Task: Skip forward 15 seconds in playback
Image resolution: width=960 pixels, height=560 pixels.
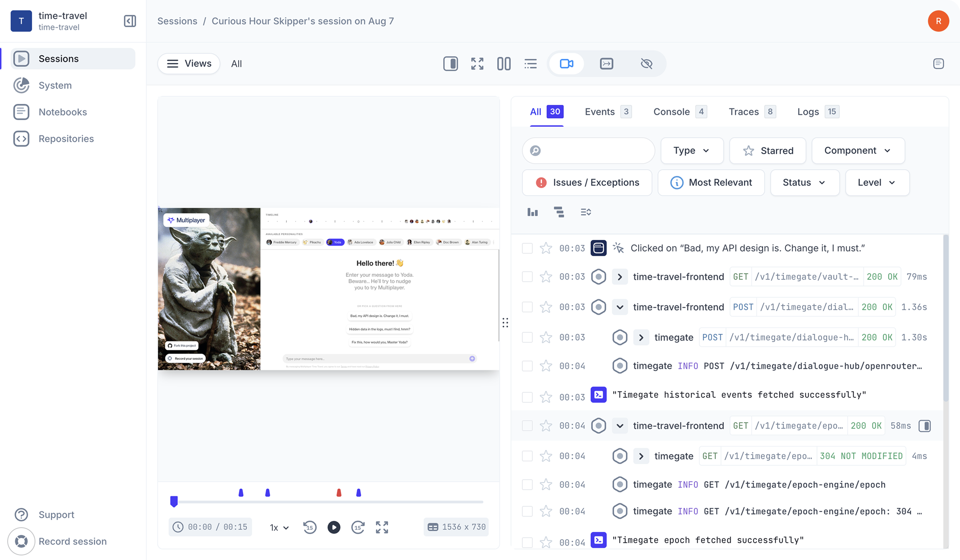Action: pyautogui.click(x=358, y=527)
